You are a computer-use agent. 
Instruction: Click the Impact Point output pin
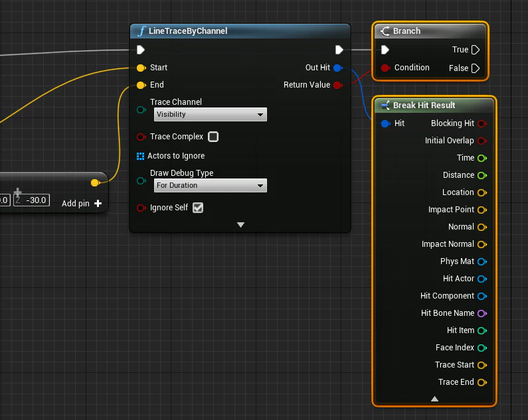(x=482, y=210)
